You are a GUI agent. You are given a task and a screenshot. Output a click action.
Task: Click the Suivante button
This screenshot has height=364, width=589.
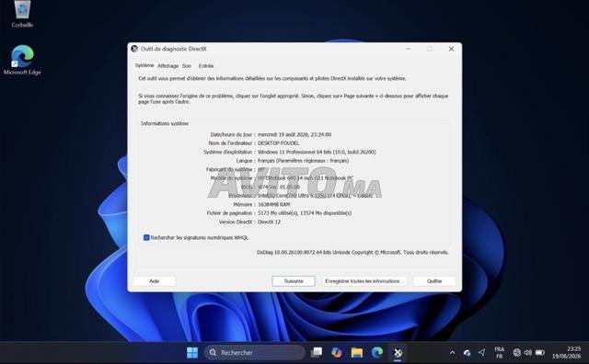(x=294, y=281)
